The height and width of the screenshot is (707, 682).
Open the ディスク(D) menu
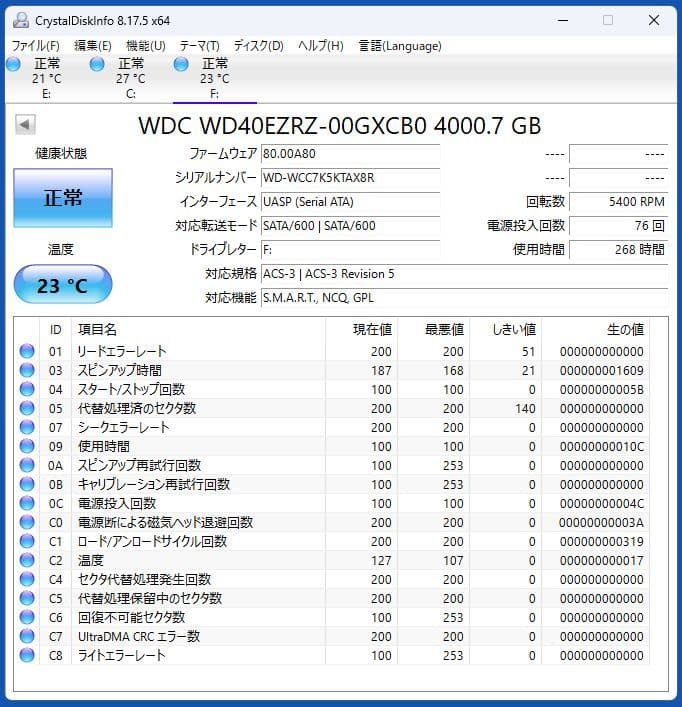pyautogui.click(x=258, y=46)
